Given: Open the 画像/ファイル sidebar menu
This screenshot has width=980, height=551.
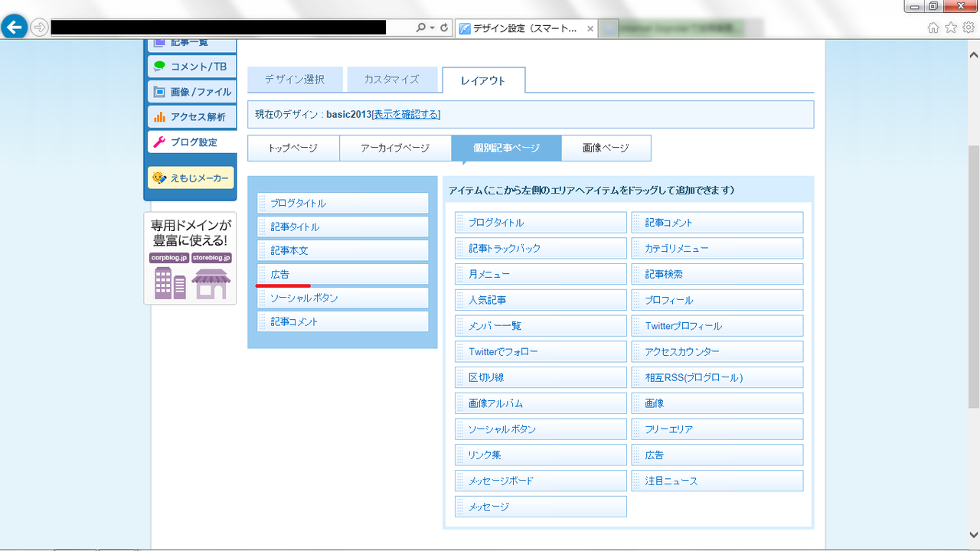Looking at the screenshot, I should pyautogui.click(x=191, y=92).
